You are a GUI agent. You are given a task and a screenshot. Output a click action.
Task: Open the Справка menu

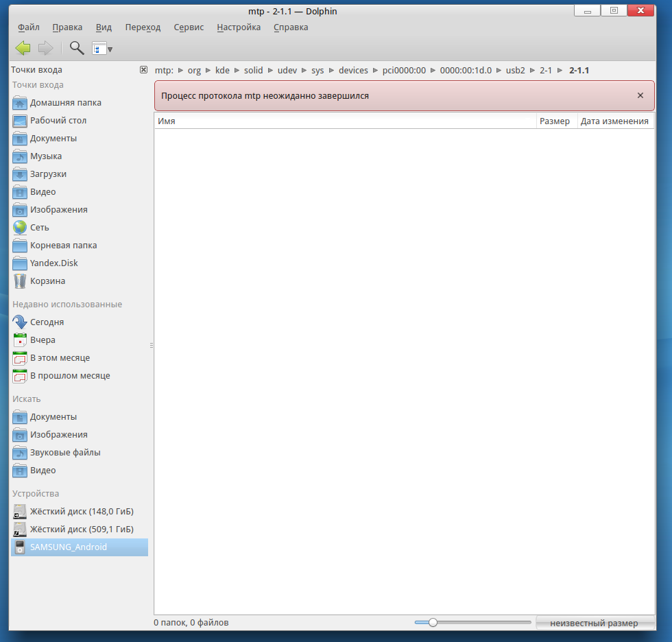(x=291, y=27)
